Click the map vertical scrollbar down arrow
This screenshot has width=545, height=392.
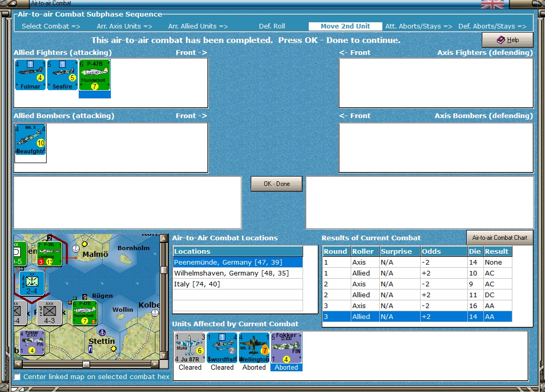(x=164, y=356)
